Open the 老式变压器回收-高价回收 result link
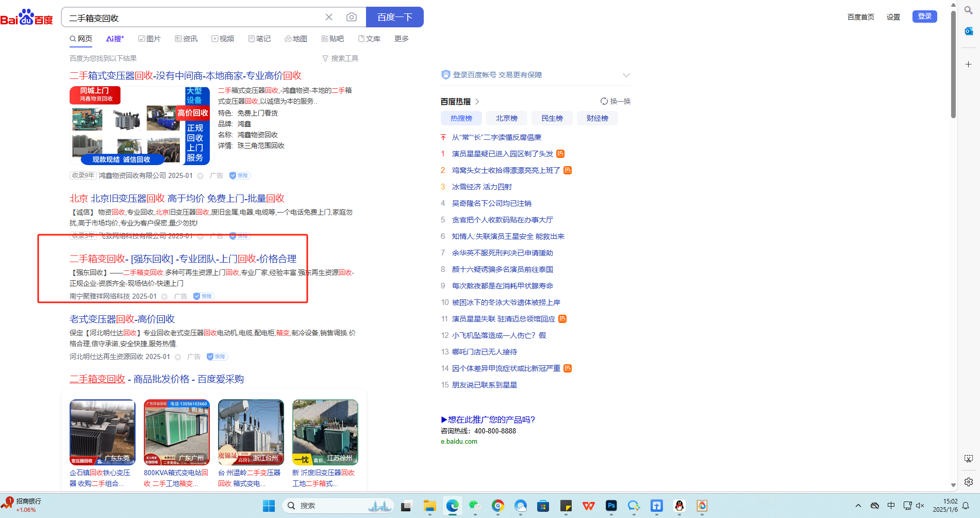Screen dimensions: 980x518 click(122, 319)
